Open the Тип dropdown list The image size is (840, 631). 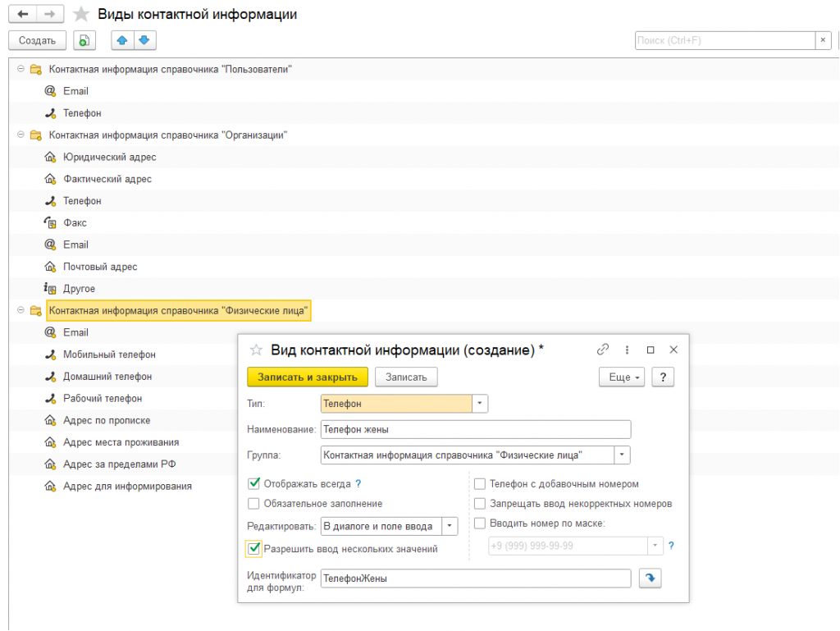pos(480,404)
